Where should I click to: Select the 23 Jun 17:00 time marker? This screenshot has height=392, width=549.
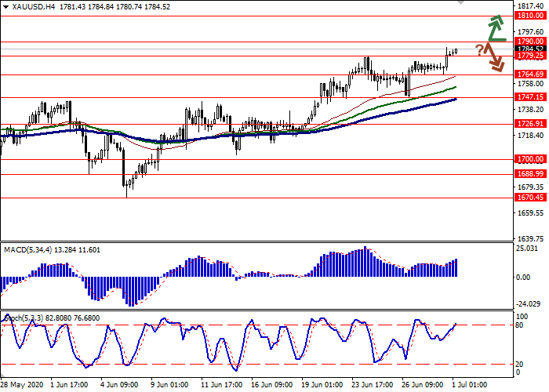[371, 385]
